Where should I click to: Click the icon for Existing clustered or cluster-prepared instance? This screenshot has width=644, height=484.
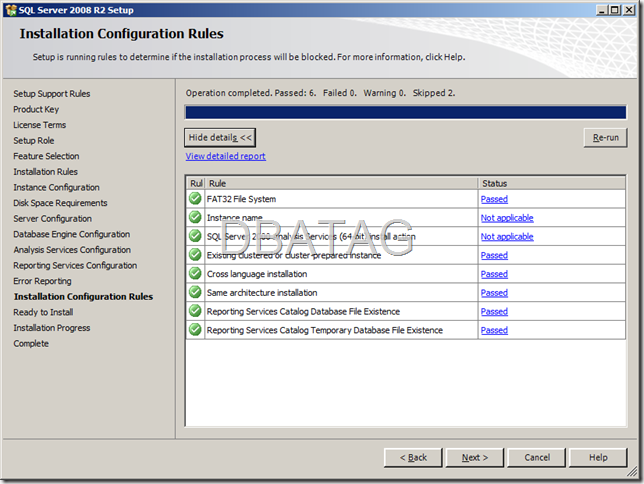tap(195, 255)
